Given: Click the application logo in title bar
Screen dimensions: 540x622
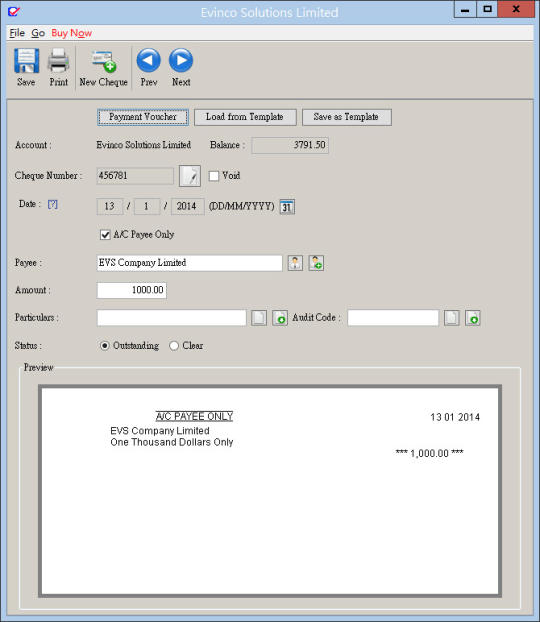Looking at the screenshot, I should pos(13,12).
